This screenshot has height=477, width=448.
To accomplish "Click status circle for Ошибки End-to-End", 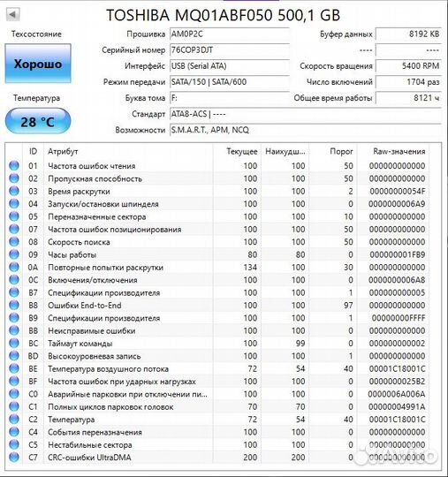I will coord(14,305).
